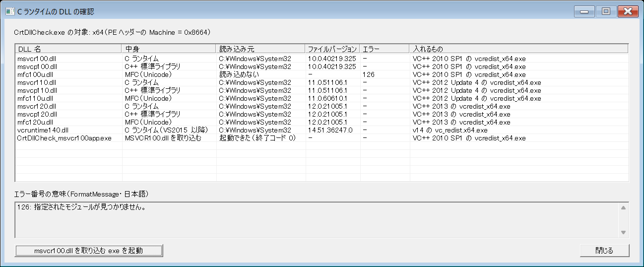The height and width of the screenshot is (267, 644).
Task: Sort by the 読み込み元 column header
Action: pos(260,49)
